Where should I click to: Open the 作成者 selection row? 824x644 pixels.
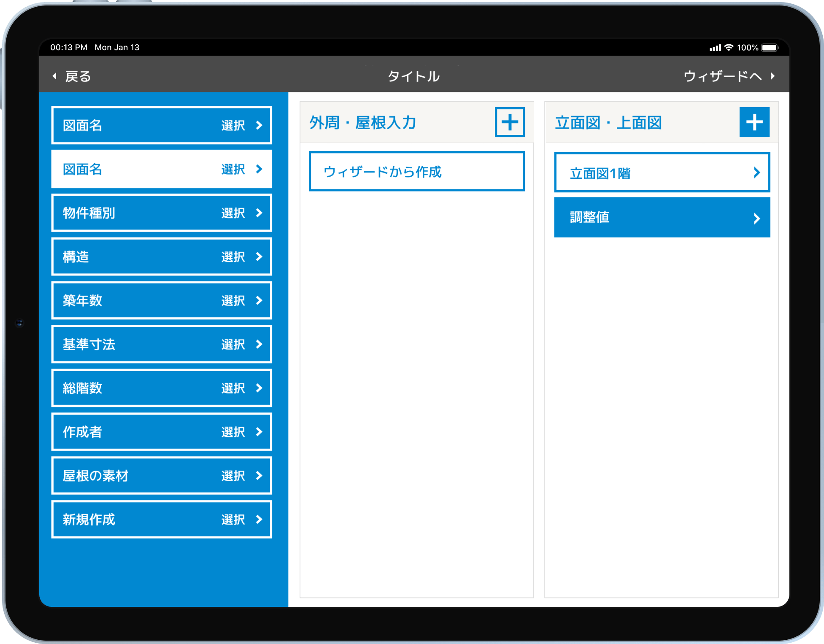[x=162, y=432]
